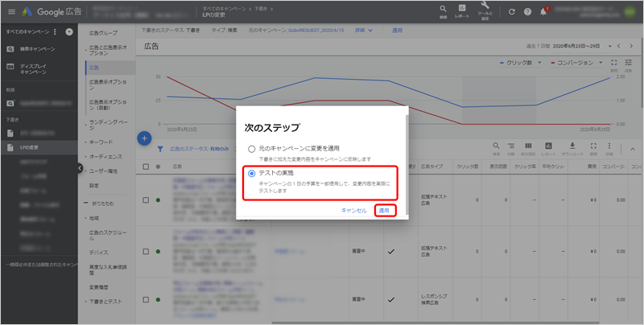The image size is (644, 325).
Task: Click 適用 button in dialog
Action: [386, 211]
